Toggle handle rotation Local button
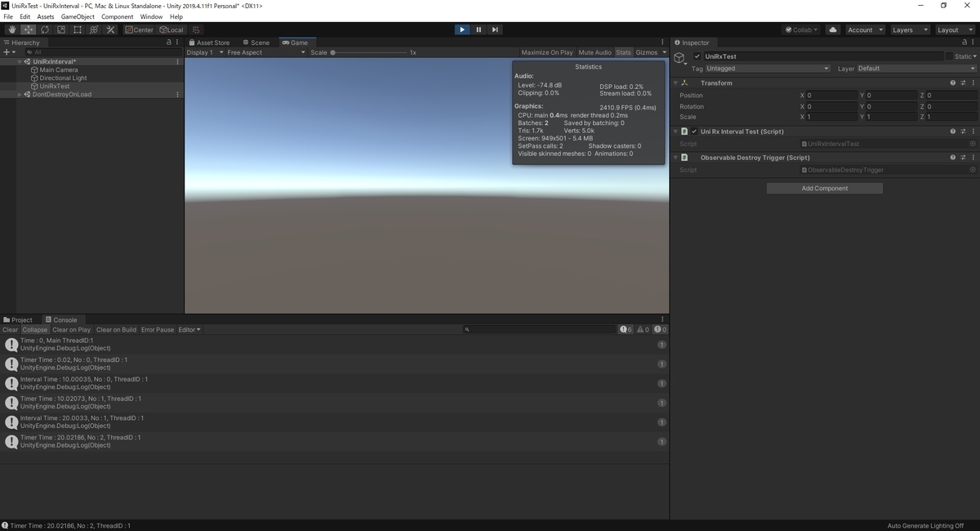This screenshot has width=980, height=531. coord(171,29)
